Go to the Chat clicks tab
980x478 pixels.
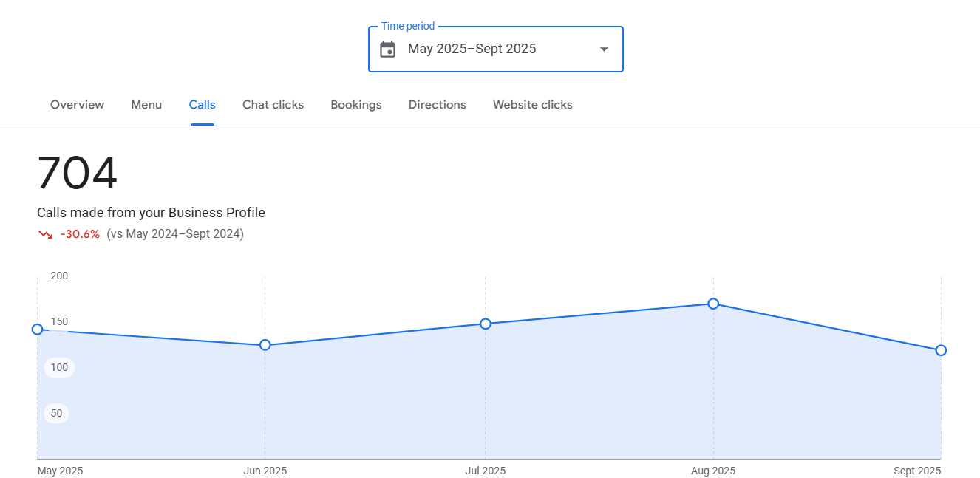[x=273, y=105]
